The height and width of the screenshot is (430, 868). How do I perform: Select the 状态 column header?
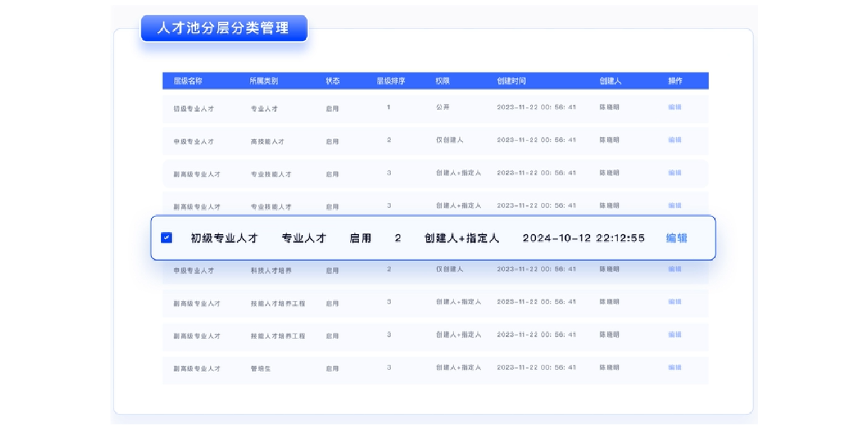tap(332, 82)
